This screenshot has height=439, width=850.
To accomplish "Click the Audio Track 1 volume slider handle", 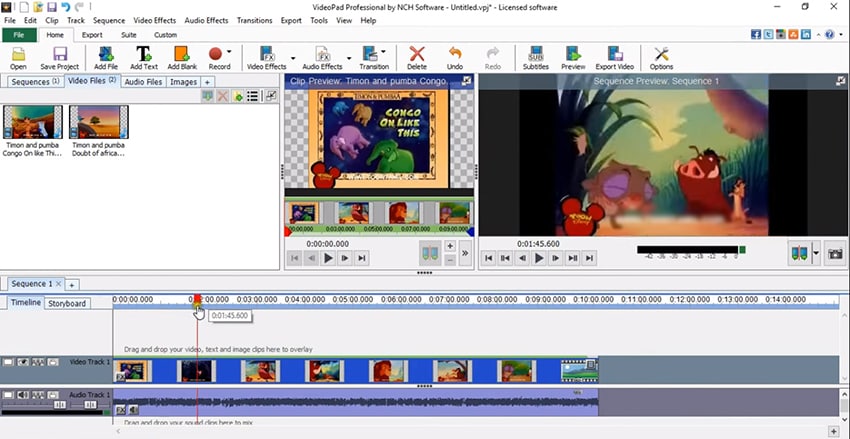I will coord(60,405).
